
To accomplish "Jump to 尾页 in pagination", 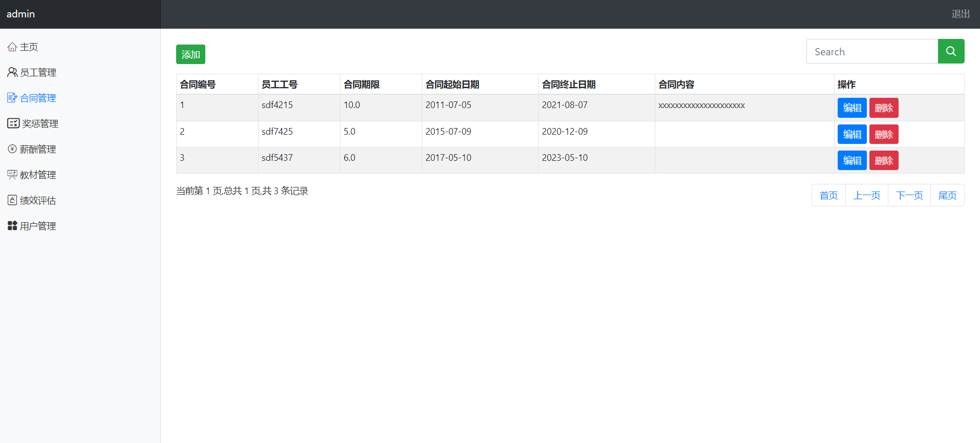I will click(x=947, y=195).
